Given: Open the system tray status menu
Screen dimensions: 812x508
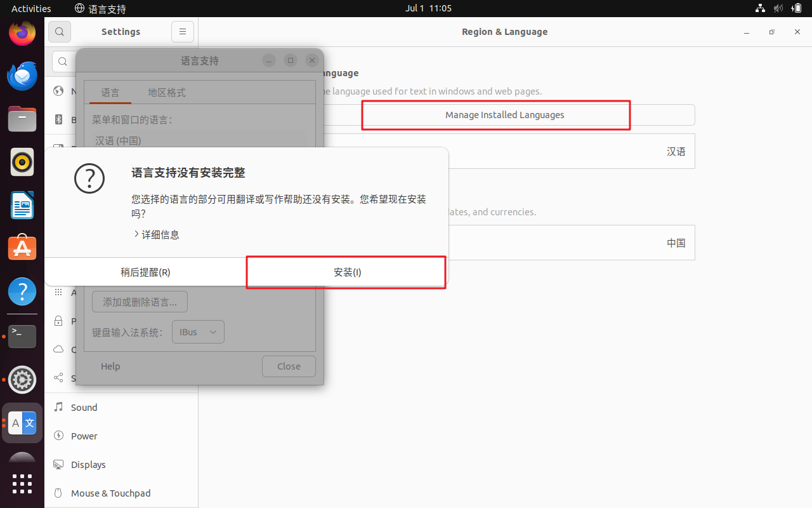Looking at the screenshot, I should [778, 8].
